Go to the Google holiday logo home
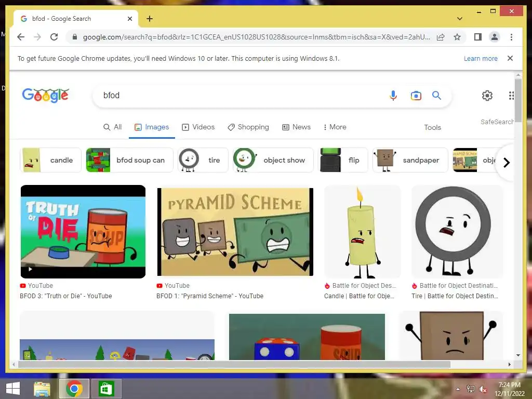Viewport: 532px width, 399px height. [x=46, y=95]
